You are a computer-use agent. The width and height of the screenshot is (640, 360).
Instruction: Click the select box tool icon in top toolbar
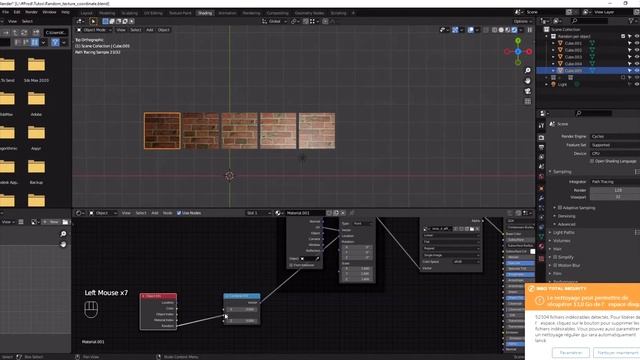coord(105,21)
